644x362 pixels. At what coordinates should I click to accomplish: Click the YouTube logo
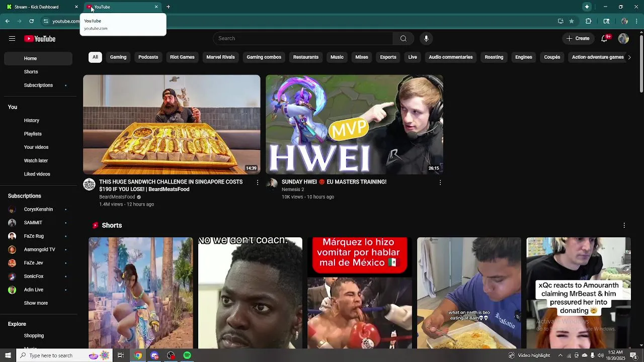40,39
